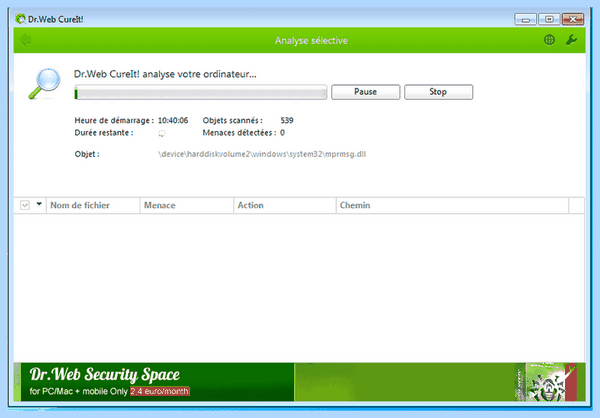The width and height of the screenshot is (600, 418).
Task: Toggle the select-all checkbox in table header
Action: 25,205
